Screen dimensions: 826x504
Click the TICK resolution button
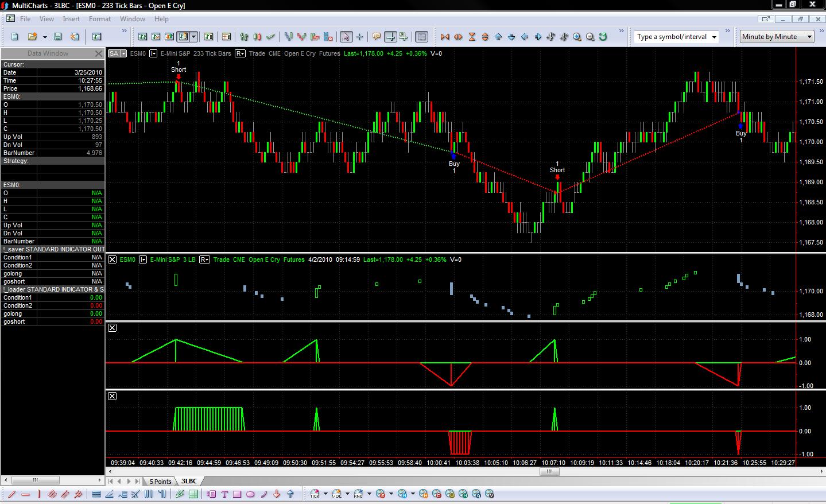pos(315,494)
